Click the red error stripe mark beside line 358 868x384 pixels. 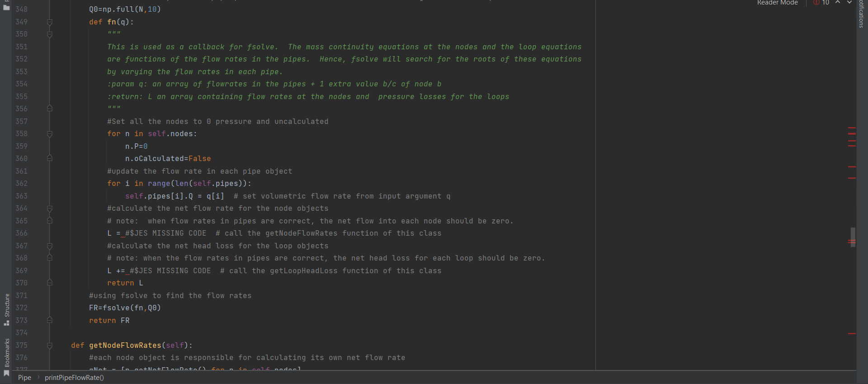click(x=853, y=134)
